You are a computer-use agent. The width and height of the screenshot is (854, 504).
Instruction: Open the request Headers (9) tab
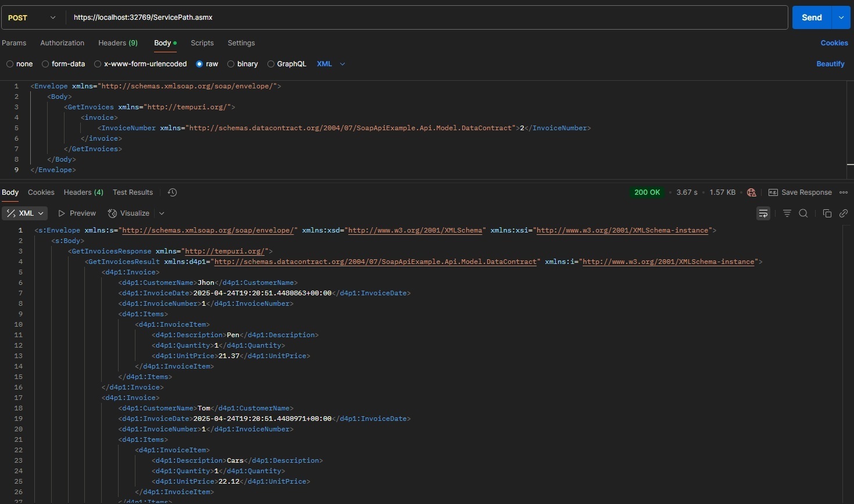click(x=118, y=43)
